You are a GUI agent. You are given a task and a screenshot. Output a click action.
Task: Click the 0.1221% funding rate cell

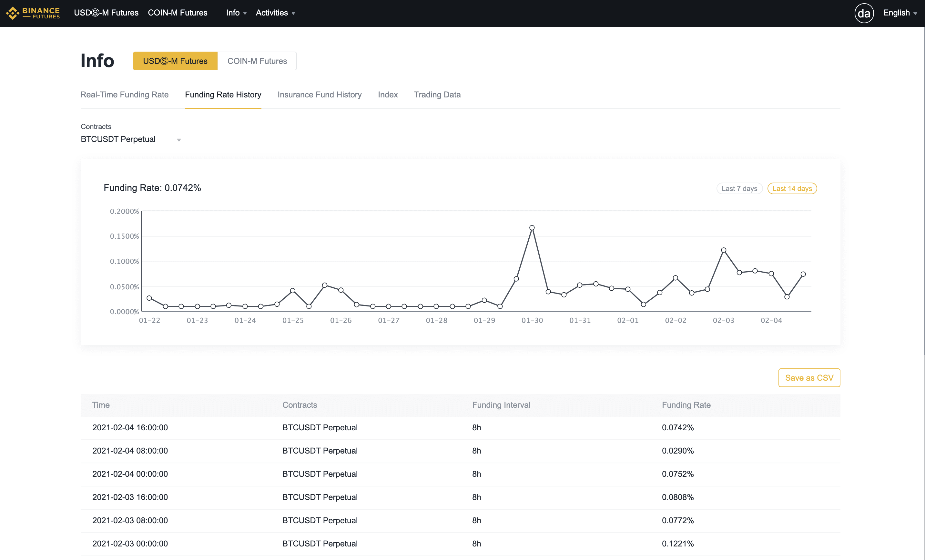[x=677, y=544]
